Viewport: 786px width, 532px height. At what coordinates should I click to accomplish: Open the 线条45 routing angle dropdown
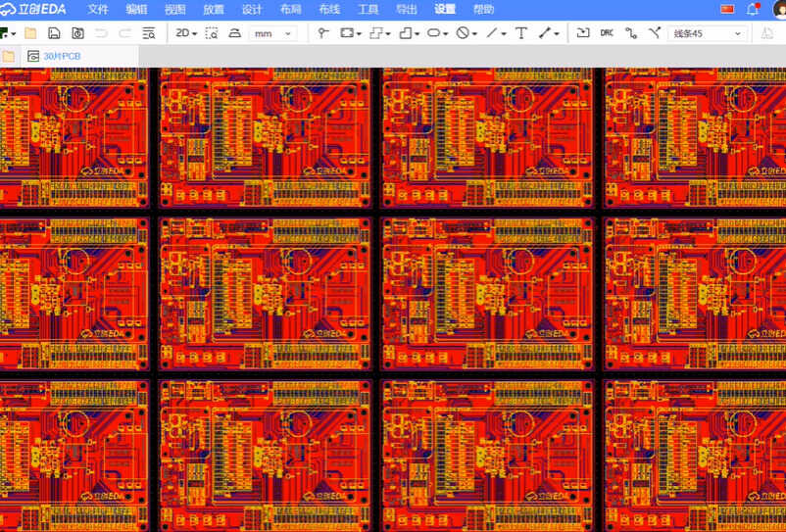[x=708, y=33]
